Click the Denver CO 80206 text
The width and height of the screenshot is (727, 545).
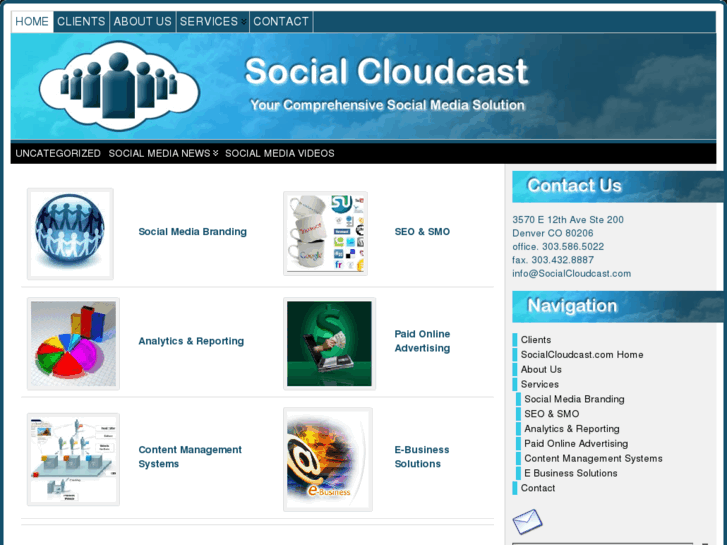click(552, 233)
